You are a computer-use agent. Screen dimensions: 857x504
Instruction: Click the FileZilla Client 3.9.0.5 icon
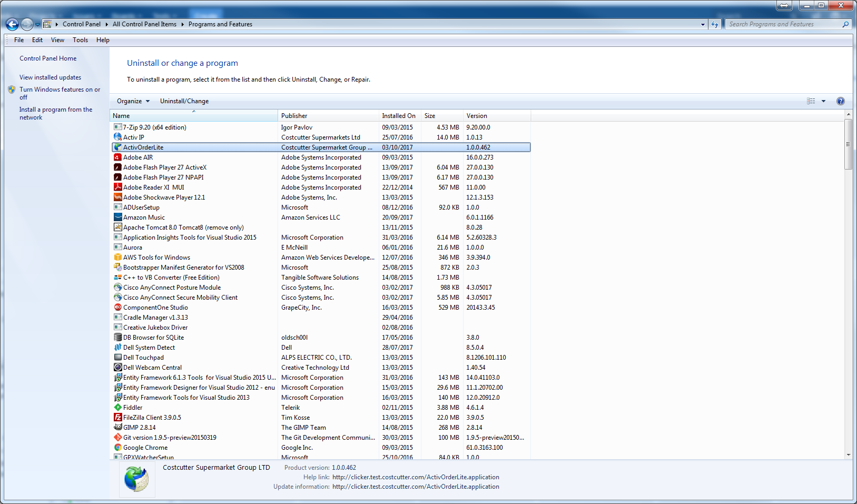118,417
